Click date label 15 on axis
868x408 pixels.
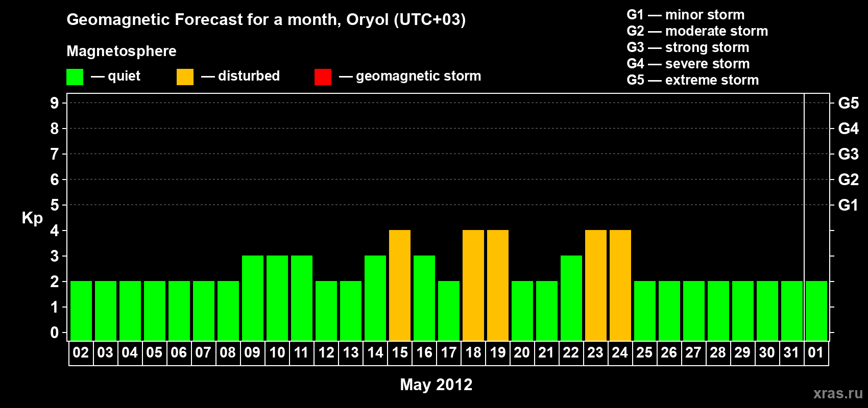(x=399, y=353)
